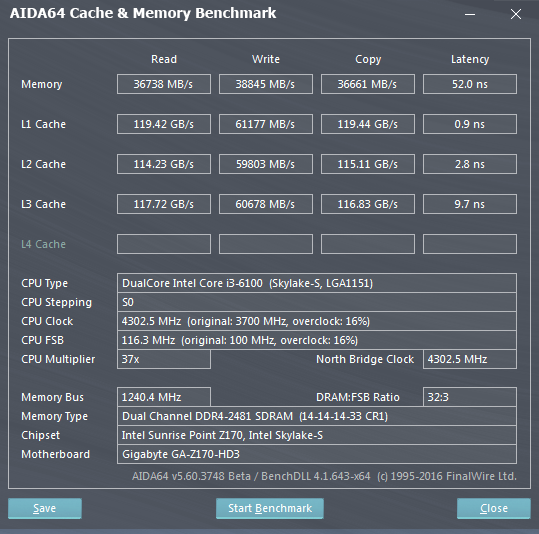The width and height of the screenshot is (539, 534).
Task: Click the empty L4 Cache Read box
Action: click(164, 244)
